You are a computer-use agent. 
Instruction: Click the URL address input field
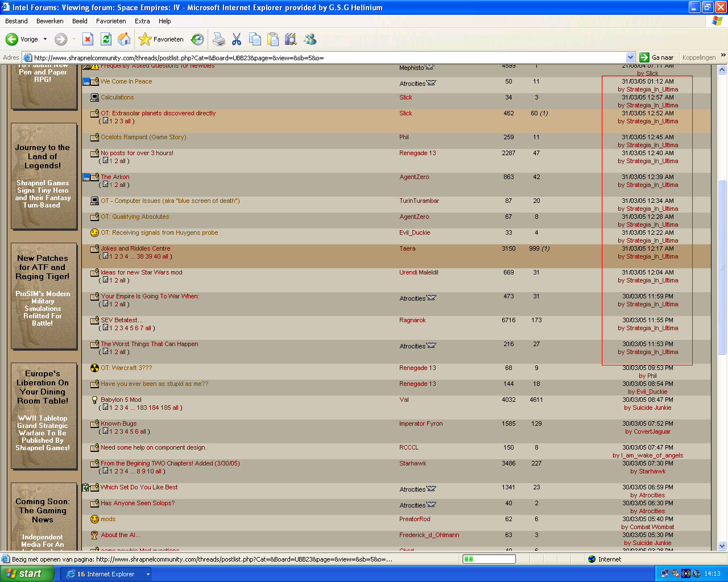tap(324, 57)
